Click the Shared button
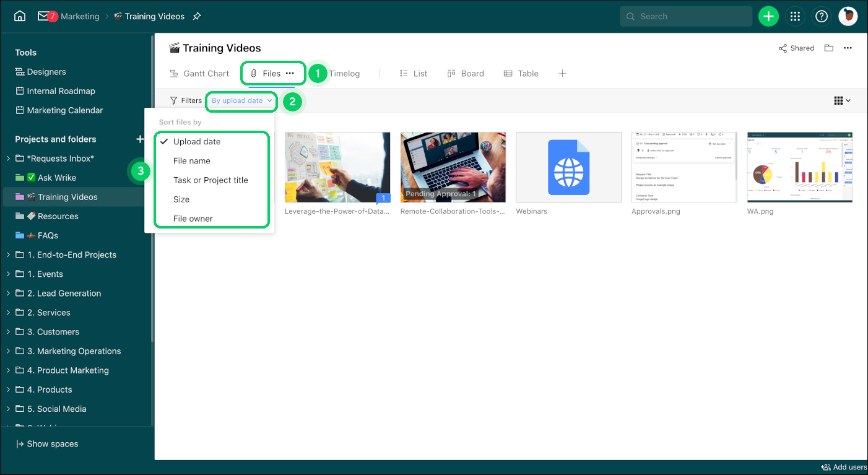Screen dimensions: 868x475 click(796, 48)
